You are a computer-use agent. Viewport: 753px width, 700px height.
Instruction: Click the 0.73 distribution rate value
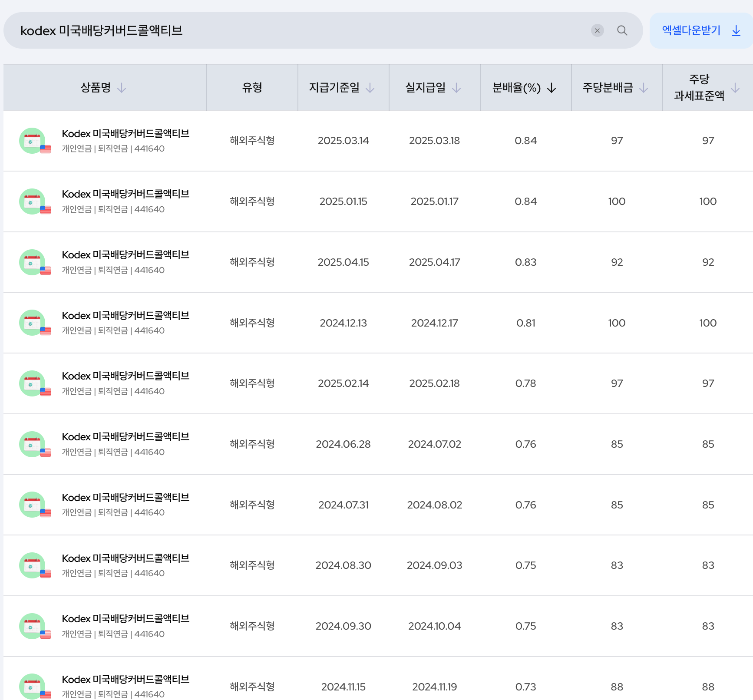(x=526, y=687)
